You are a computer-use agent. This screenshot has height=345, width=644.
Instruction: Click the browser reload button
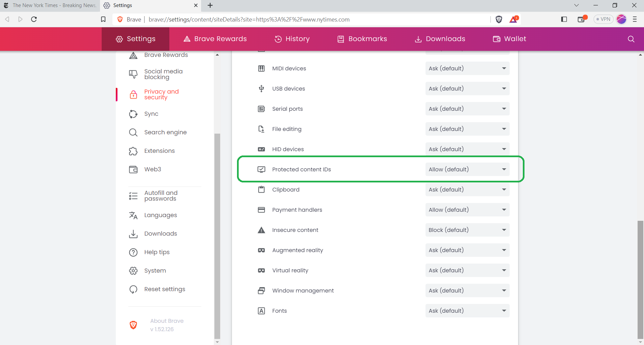pyautogui.click(x=34, y=19)
